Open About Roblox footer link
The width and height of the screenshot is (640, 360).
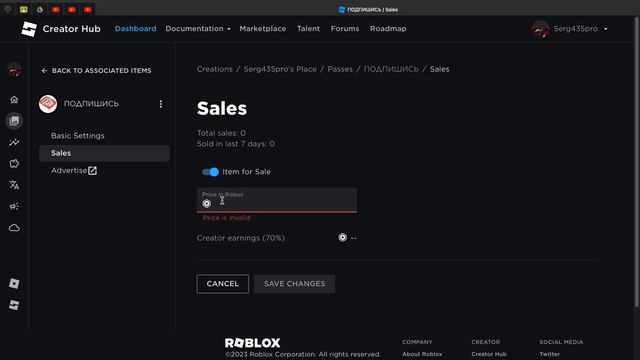coord(422,354)
